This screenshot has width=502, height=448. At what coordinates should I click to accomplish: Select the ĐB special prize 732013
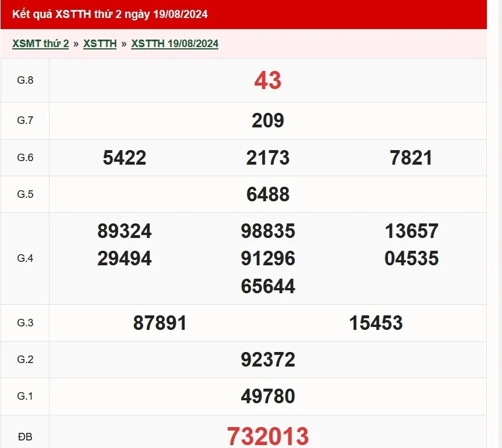[x=267, y=435]
